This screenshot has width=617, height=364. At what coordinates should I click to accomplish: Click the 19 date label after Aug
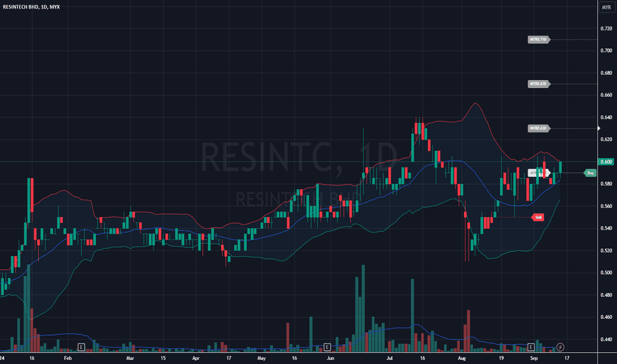[501, 358]
